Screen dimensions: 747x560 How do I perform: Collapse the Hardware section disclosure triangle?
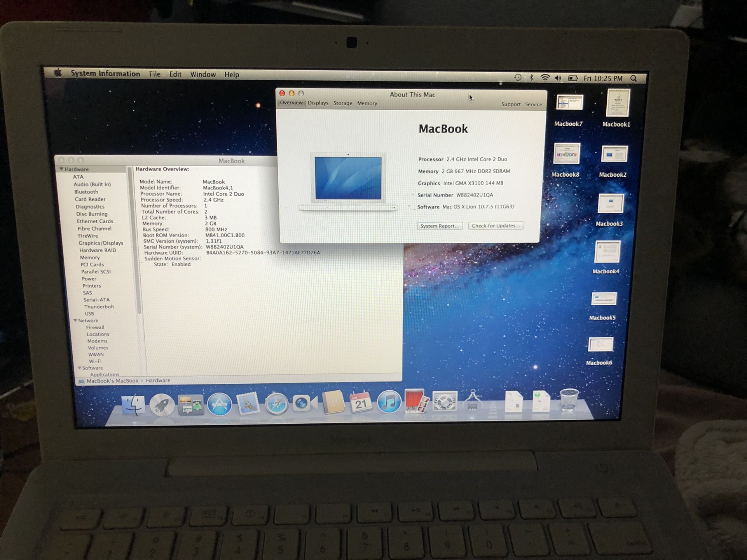pos(61,169)
